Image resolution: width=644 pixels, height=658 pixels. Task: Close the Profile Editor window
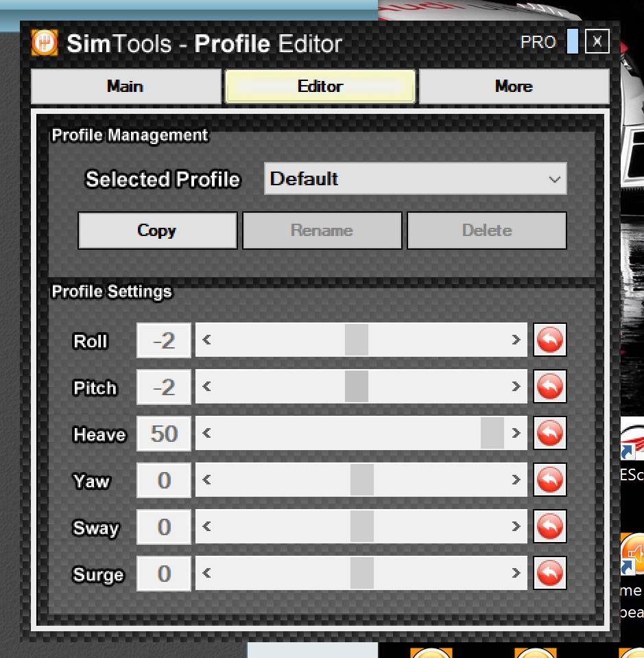(597, 41)
